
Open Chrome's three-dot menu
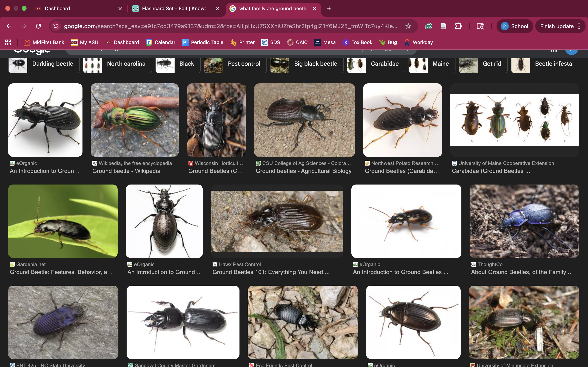pos(579,26)
